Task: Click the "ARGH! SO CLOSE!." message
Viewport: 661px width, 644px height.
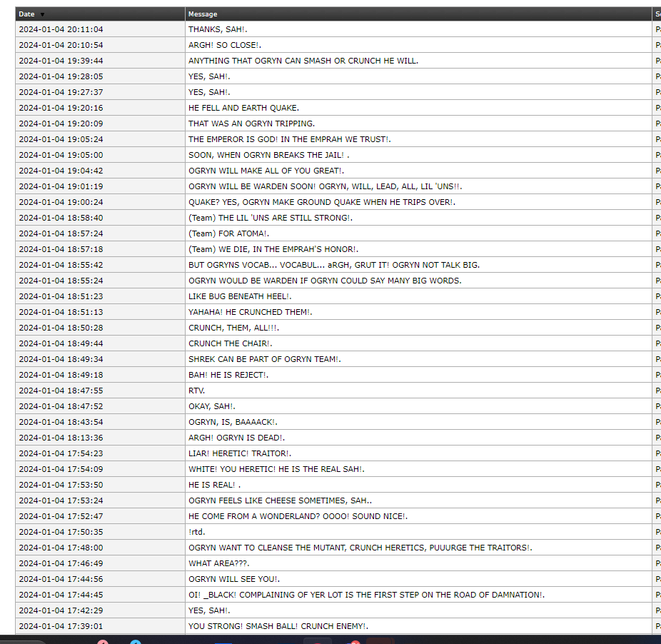Action: pyautogui.click(x=224, y=45)
